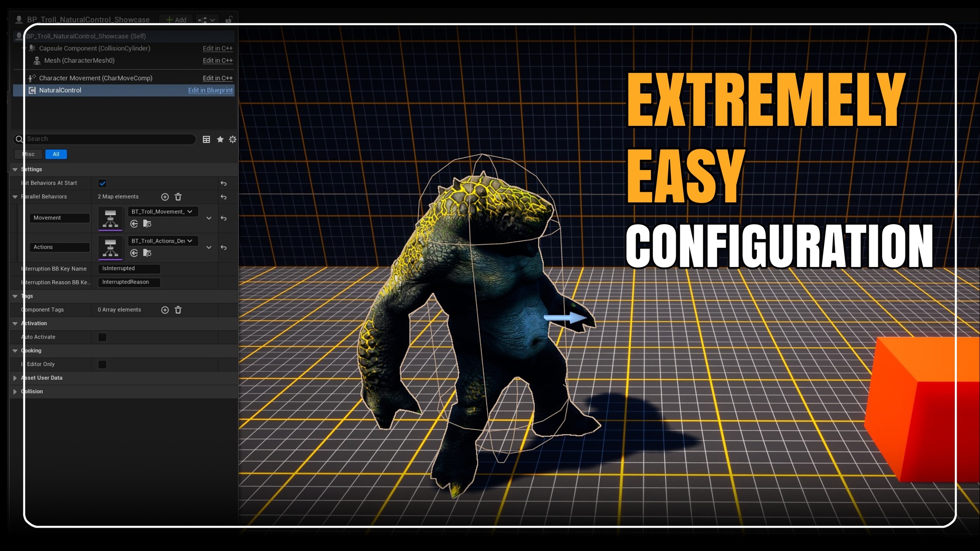Expand the Asset User Data section

click(15, 378)
